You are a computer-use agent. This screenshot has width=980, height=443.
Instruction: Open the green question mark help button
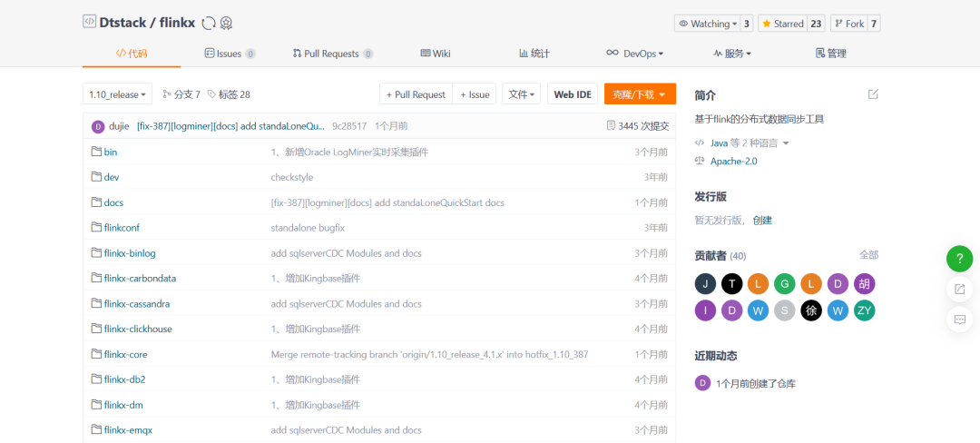tap(959, 259)
